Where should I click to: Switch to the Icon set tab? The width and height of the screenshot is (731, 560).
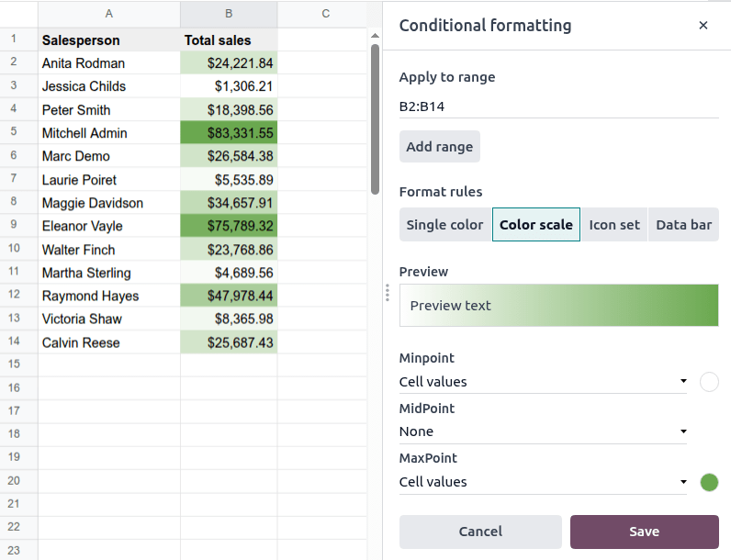[x=614, y=225]
